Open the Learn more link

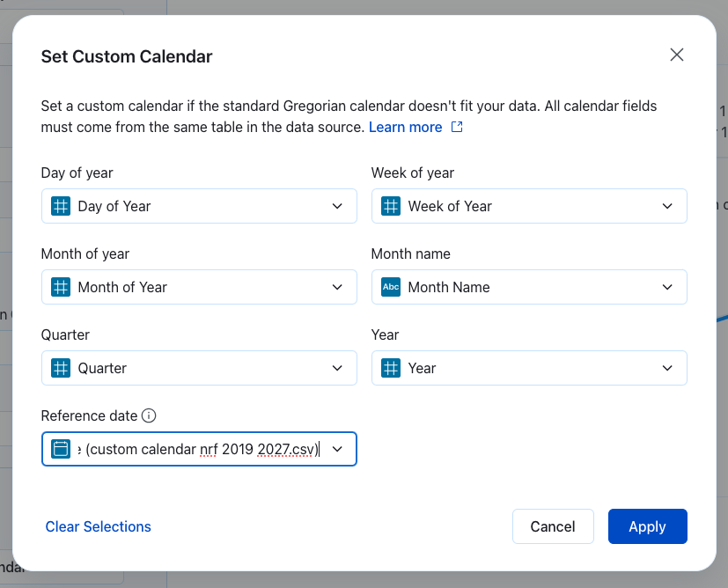pos(405,127)
